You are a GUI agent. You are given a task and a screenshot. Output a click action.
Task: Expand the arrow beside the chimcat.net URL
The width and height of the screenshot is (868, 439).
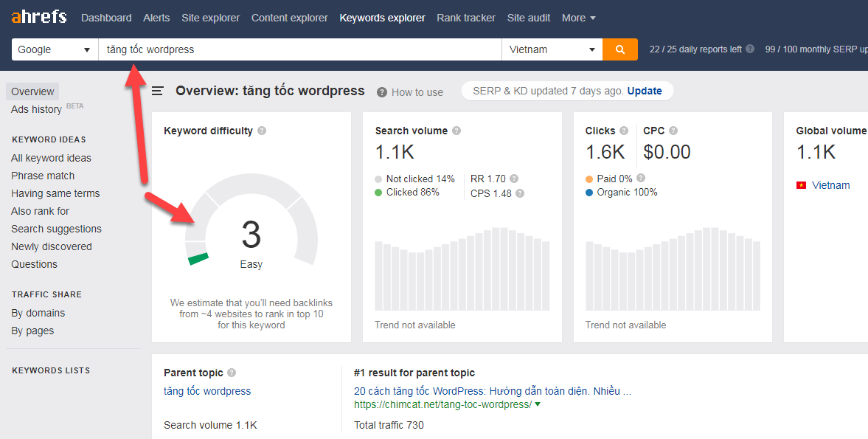tap(538, 404)
